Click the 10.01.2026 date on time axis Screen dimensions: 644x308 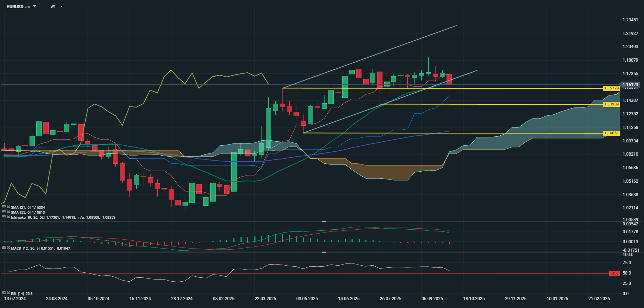click(558, 299)
